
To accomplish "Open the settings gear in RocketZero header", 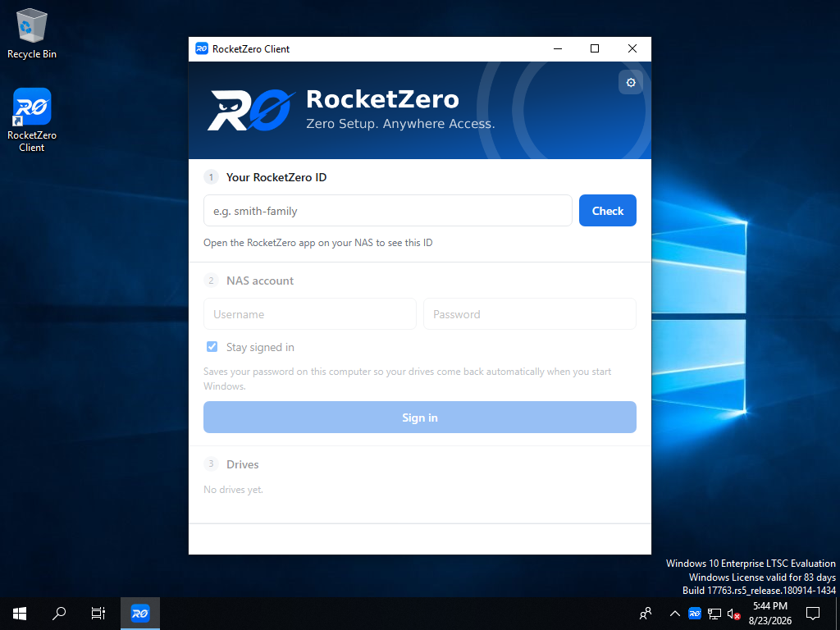I will (631, 83).
